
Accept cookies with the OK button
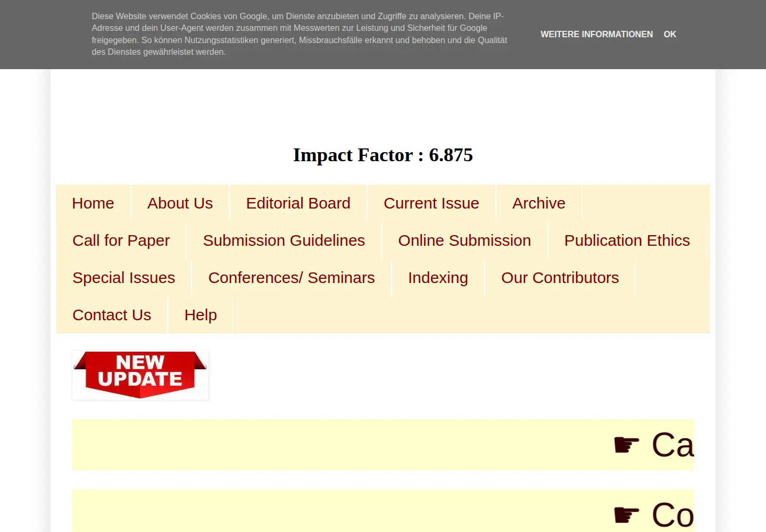point(670,34)
